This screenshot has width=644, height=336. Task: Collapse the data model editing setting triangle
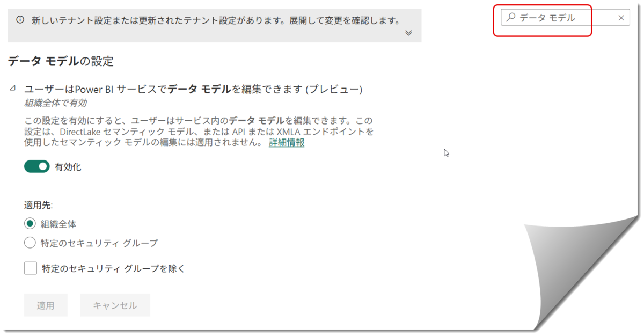[13, 89]
